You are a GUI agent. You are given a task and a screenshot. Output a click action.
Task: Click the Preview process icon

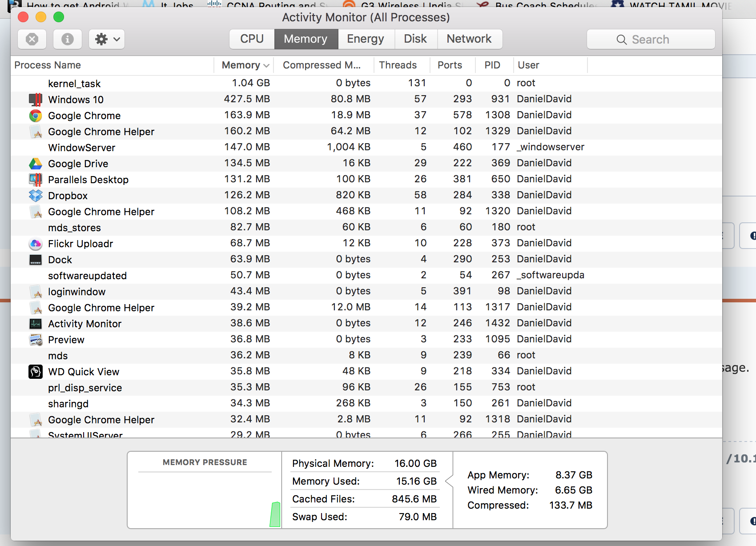(36, 340)
